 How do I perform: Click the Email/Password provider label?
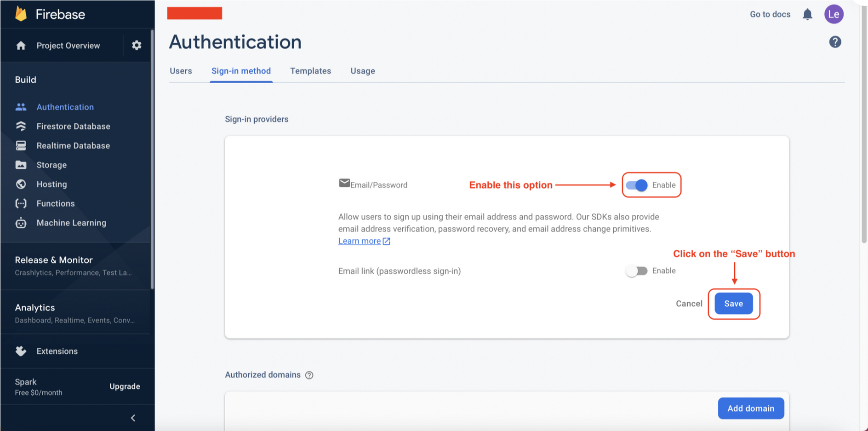click(x=379, y=185)
